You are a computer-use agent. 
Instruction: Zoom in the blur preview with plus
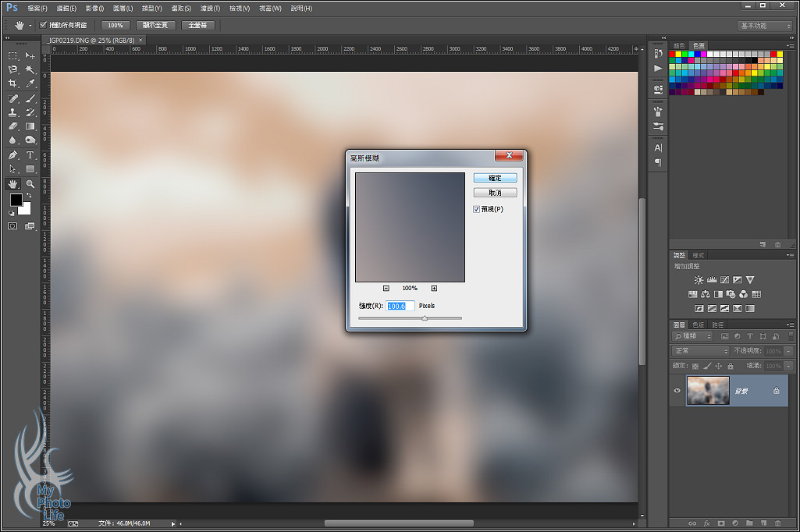[x=434, y=289]
